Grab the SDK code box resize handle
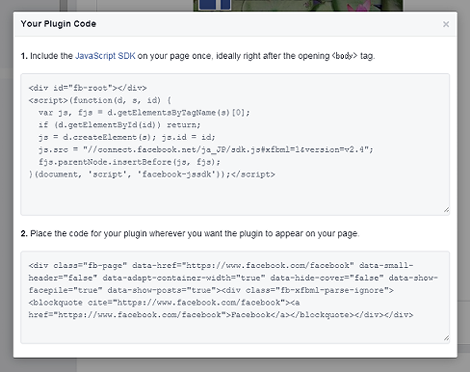Viewport: 470px width, 372px height. pos(446,210)
